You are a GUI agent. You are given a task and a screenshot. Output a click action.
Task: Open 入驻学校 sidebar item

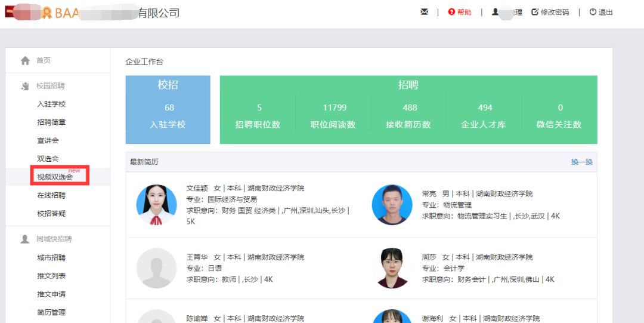point(51,104)
